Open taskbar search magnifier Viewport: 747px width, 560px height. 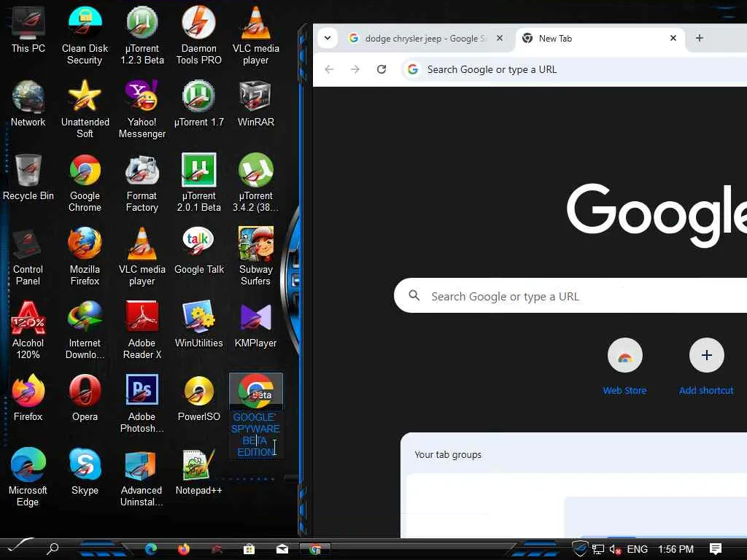click(53, 549)
